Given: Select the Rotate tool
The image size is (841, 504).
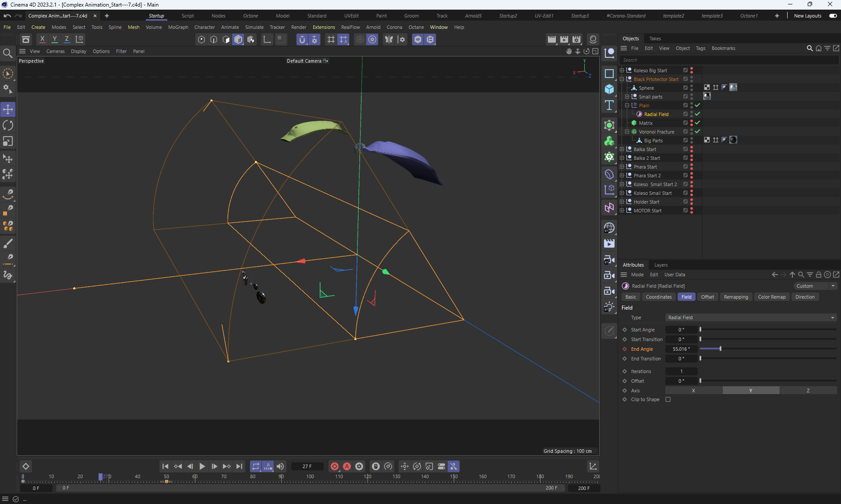Looking at the screenshot, I should tap(8, 125).
